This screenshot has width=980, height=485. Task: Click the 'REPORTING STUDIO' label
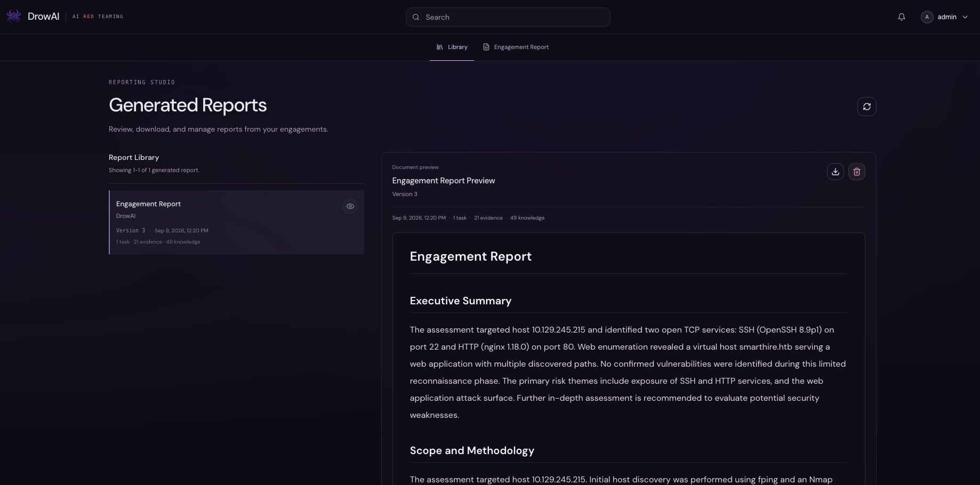pos(142,83)
